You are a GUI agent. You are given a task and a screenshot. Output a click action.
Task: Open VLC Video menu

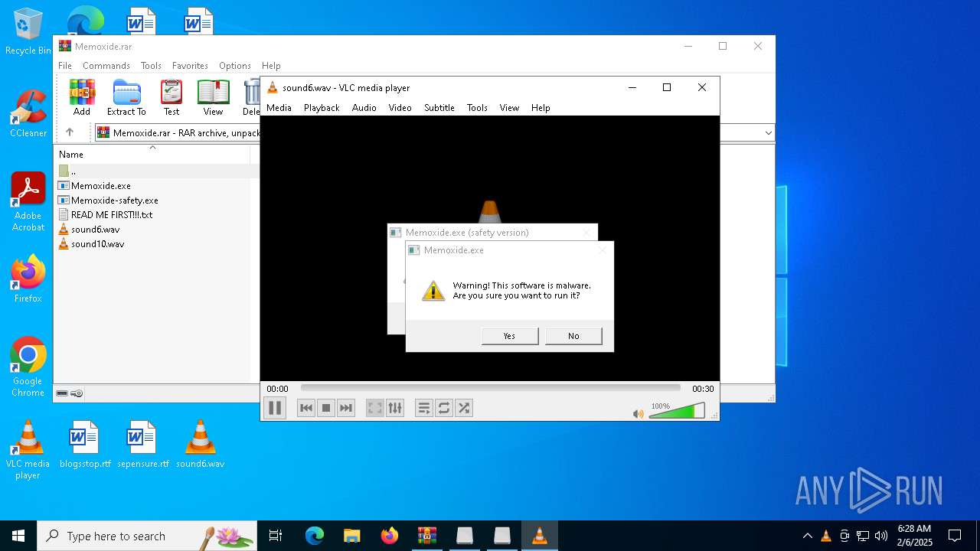click(400, 108)
